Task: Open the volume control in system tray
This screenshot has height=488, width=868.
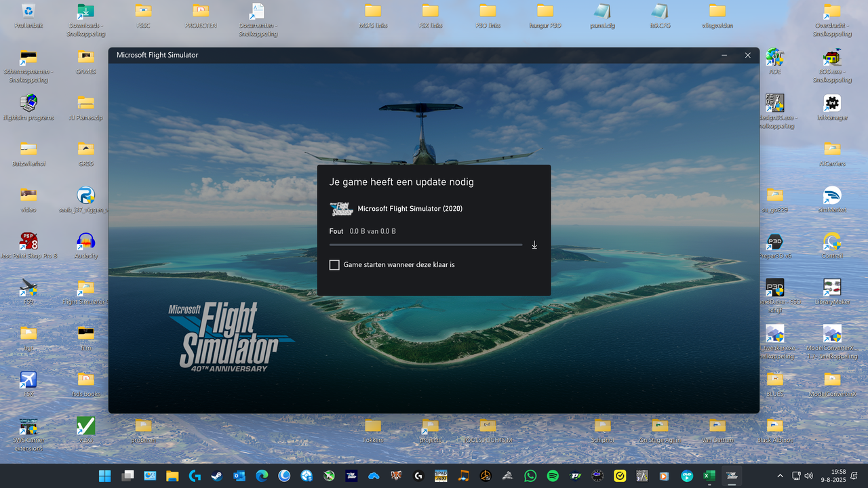Action: coord(807,476)
